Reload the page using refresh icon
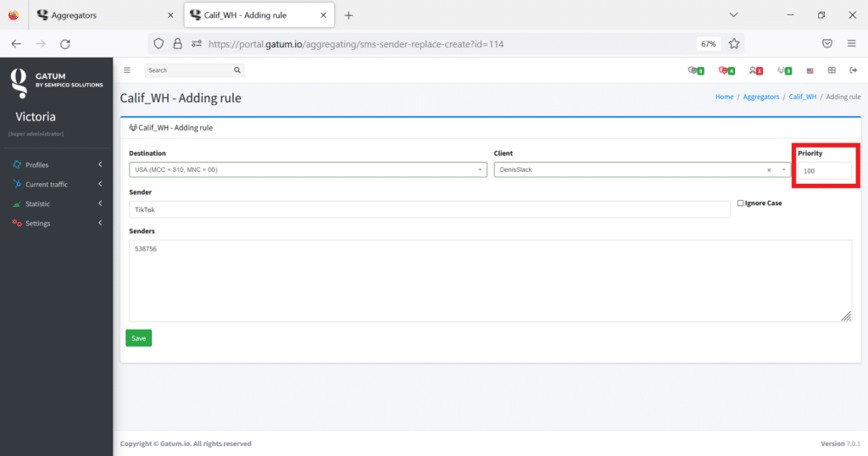Viewport: 868px width, 456px height. pos(65,44)
